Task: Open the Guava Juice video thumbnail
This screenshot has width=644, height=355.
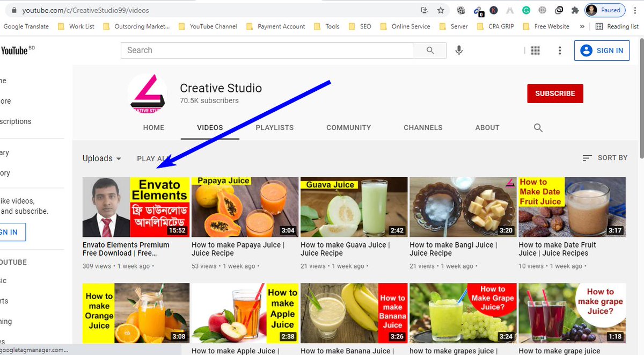Action: tap(354, 207)
